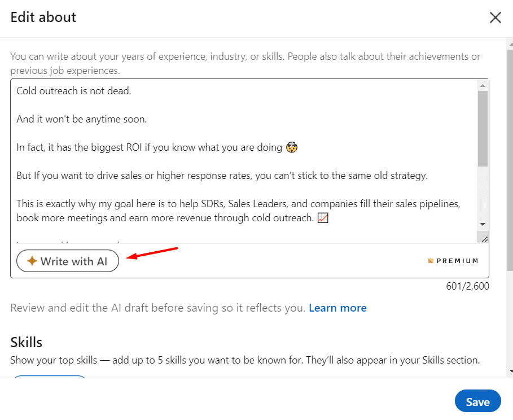Screen dimensions: 513x420
Task: Click the line starting 'But If you want'
Action: coord(222,176)
